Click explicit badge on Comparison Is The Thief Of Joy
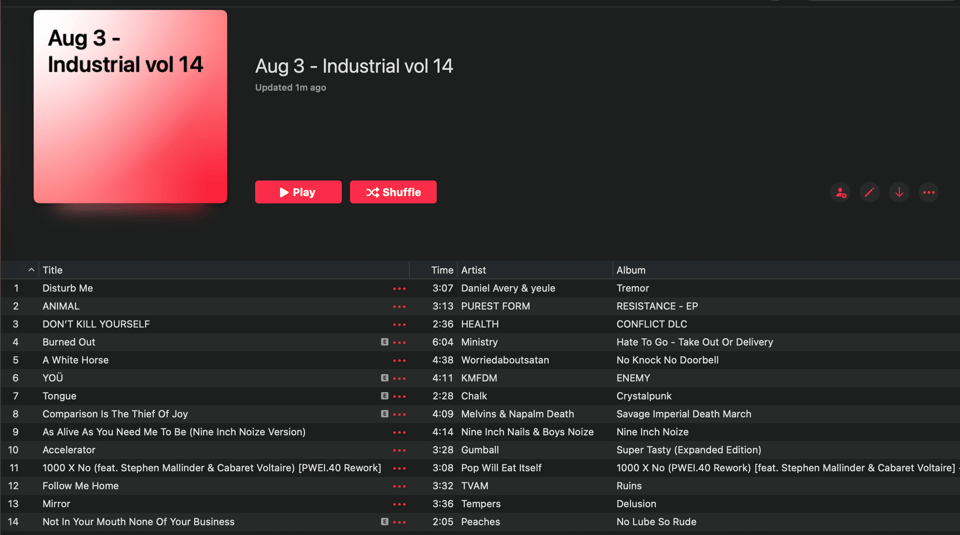 384,414
